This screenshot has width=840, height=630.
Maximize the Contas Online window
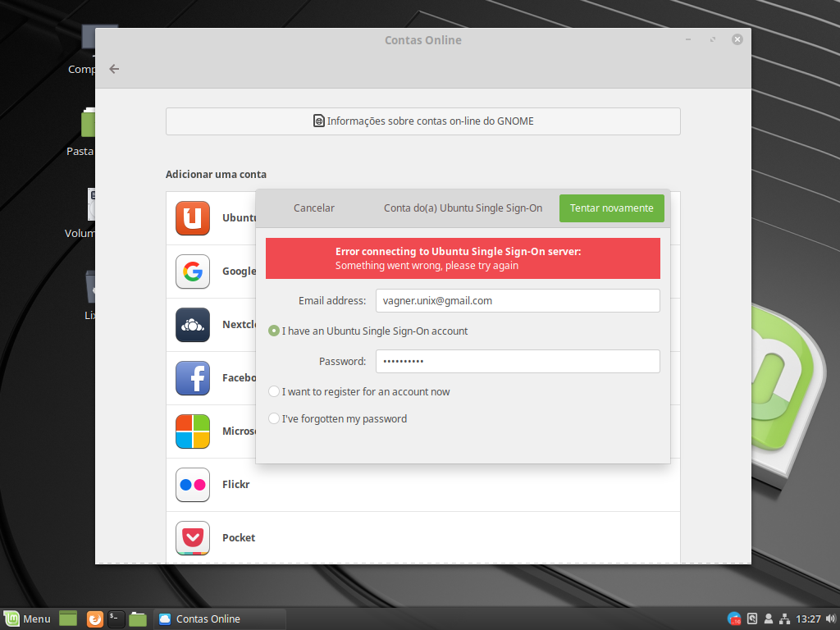[713, 39]
